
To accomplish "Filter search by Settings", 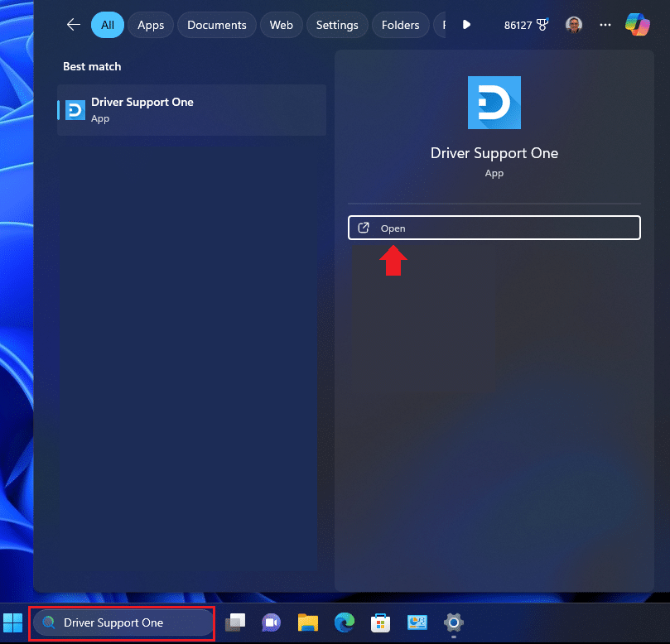I will tap(339, 25).
